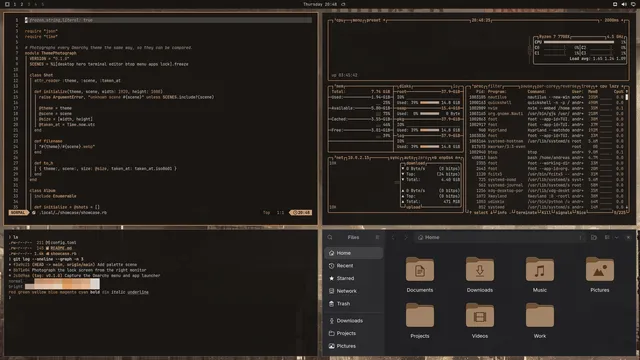Click the Omarchy launcher icon in top bar

point(7,4)
